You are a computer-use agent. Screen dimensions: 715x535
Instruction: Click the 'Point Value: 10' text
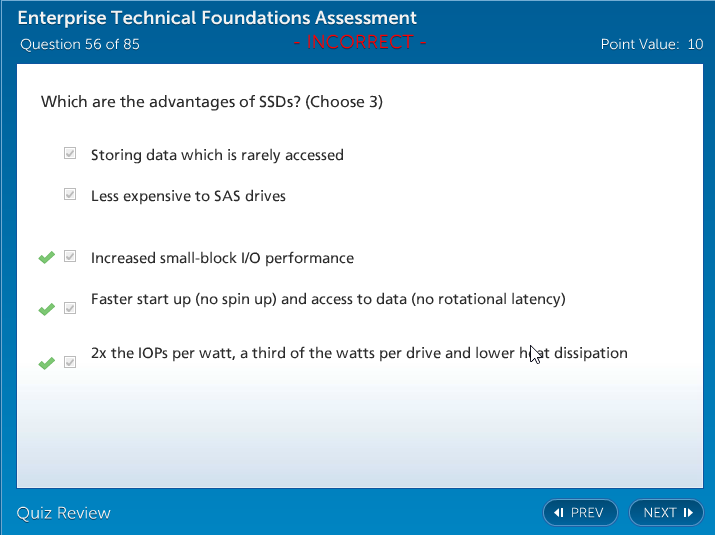[x=651, y=44]
